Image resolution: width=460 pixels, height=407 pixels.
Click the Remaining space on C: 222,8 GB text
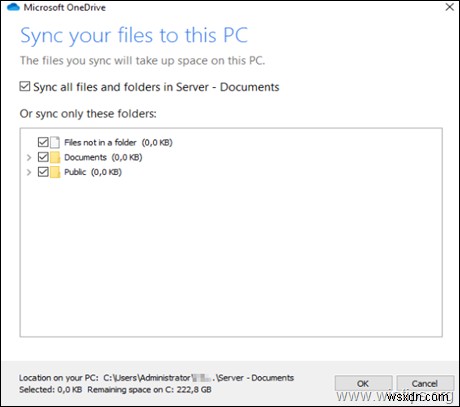[x=149, y=389]
